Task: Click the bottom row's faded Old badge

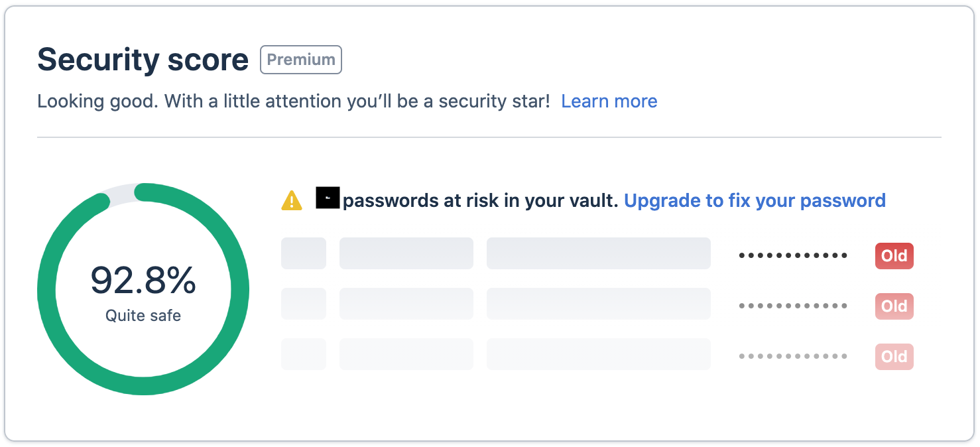Action: [x=894, y=357]
